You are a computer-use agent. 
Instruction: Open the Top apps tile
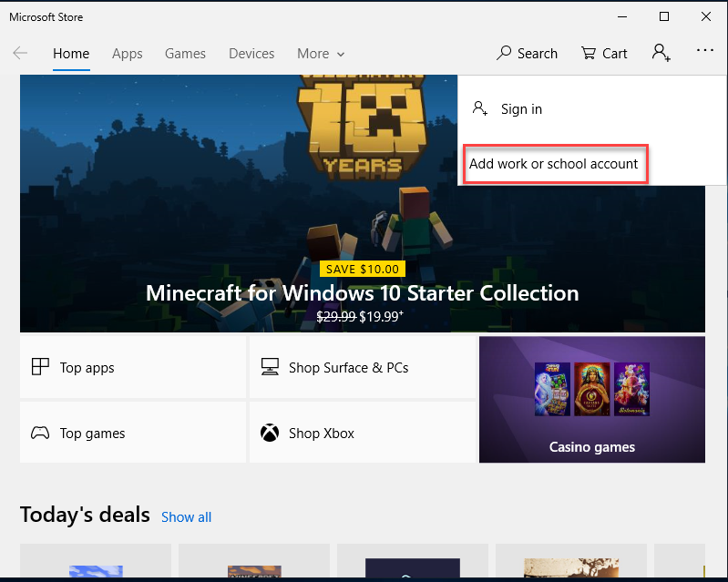pyautogui.click(x=133, y=367)
